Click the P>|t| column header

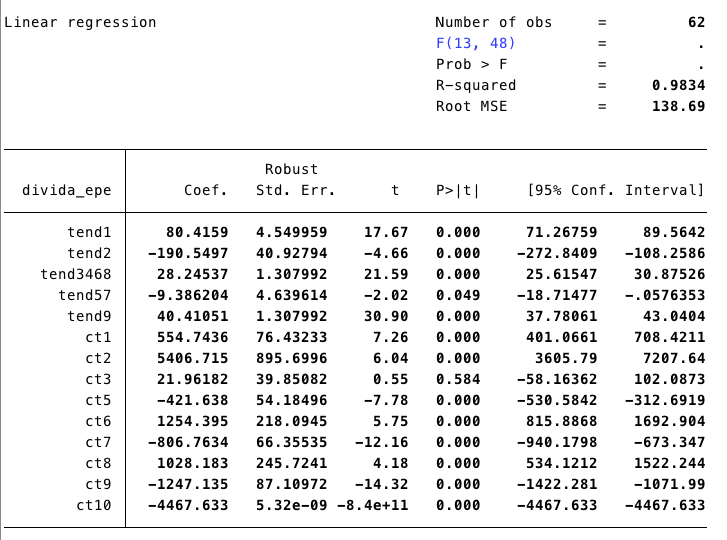tap(457, 190)
